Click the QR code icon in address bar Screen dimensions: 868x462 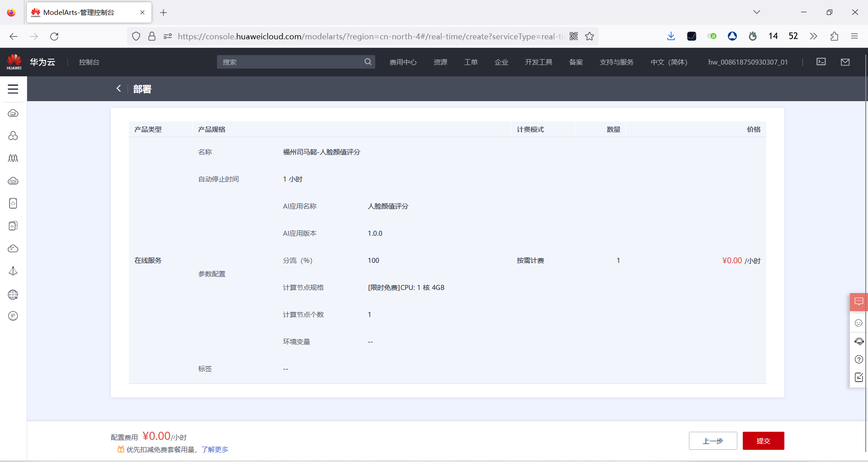click(x=573, y=36)
